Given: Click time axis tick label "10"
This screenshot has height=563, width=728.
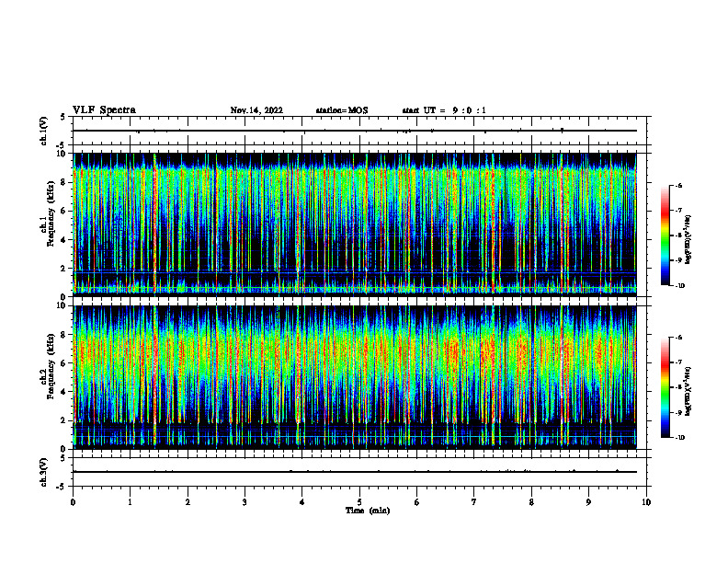Looking at the screenshot, I should (646, 502).
